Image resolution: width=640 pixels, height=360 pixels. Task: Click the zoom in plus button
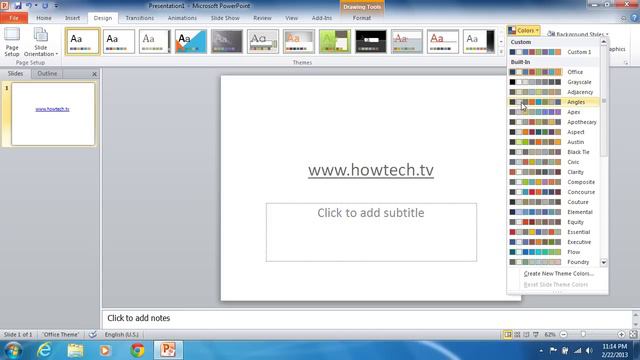point(621,335)
